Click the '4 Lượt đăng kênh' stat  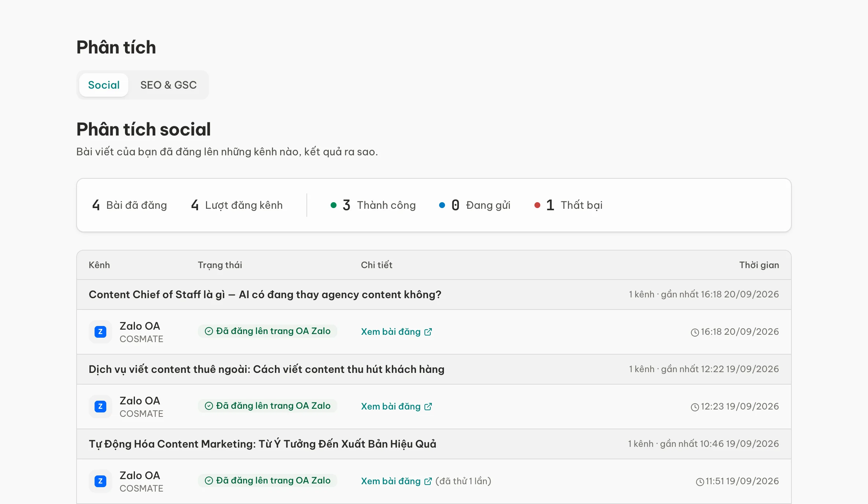[x=237, y=205]
